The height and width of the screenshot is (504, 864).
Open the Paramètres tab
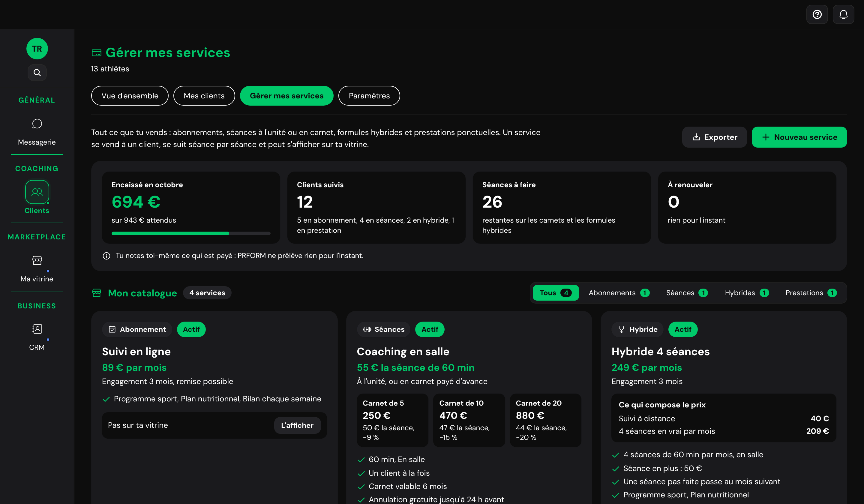pyautogui.click(x=369, y=96)
